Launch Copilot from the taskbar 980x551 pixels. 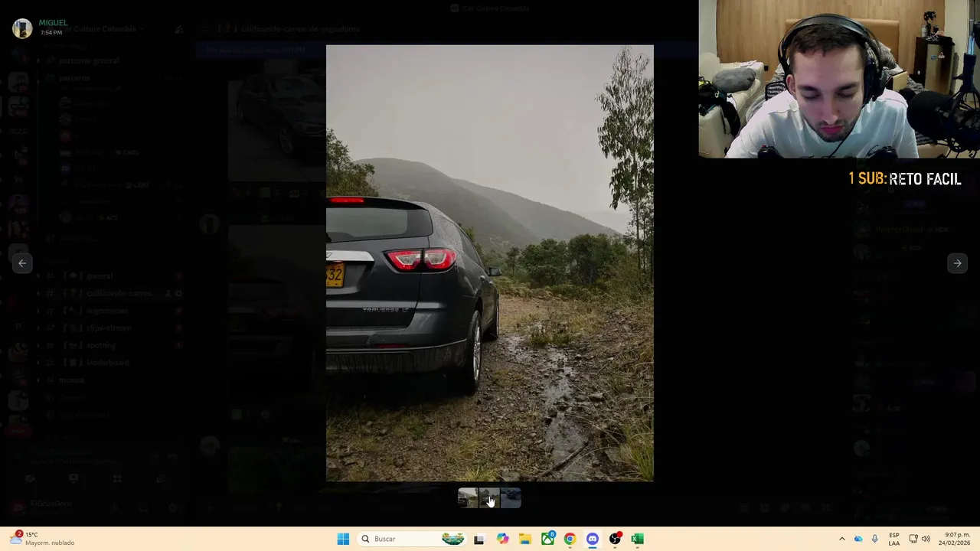point(502,539)
